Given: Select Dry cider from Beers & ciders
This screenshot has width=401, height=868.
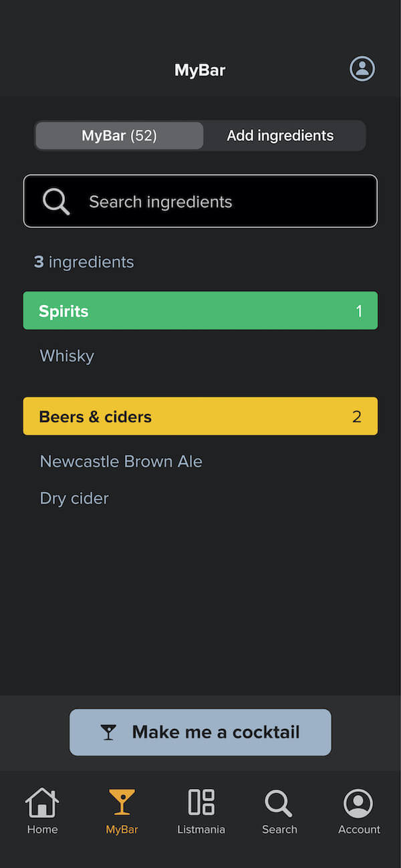Looking at the screenshot, I should [x=74, y=498].
